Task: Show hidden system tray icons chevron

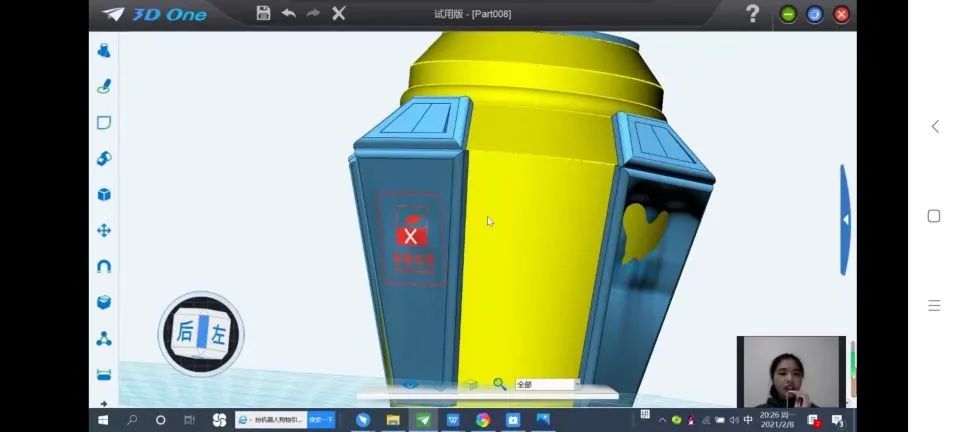Action: 662,420
